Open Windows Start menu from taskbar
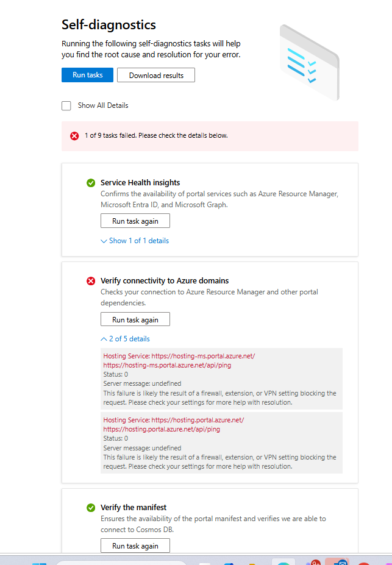Image resolution: width=392 pixels, height=565 pixels. tap(39, 563)
